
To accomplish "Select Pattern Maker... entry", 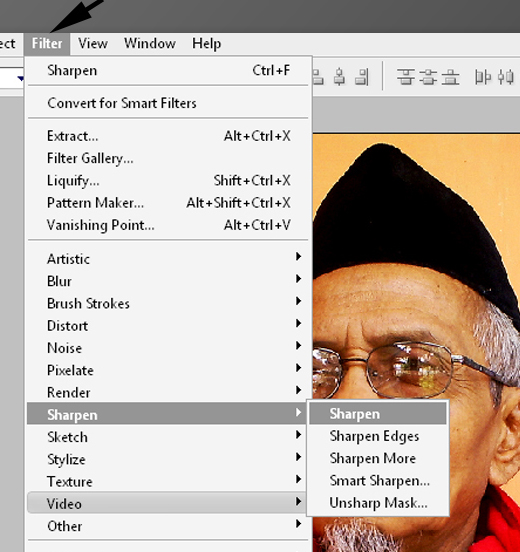I will point(168,203).
